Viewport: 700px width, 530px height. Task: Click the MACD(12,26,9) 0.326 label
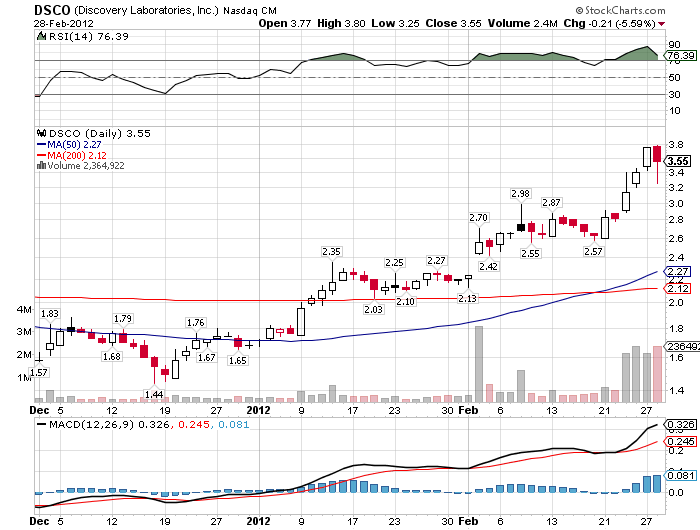(109, 424)
